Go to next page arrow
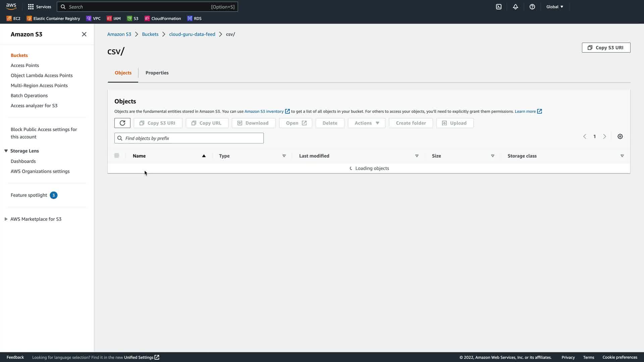 click(604, 136)
